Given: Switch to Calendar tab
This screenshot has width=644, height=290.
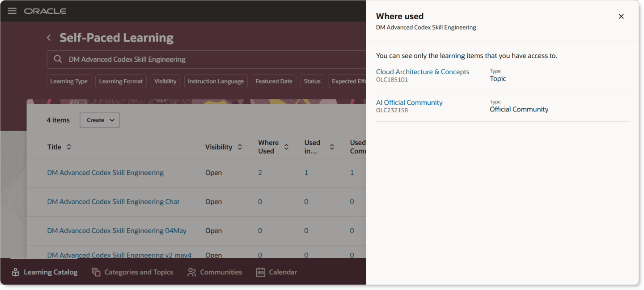Looking at the screenshot, I should click(x=276, y=272).
